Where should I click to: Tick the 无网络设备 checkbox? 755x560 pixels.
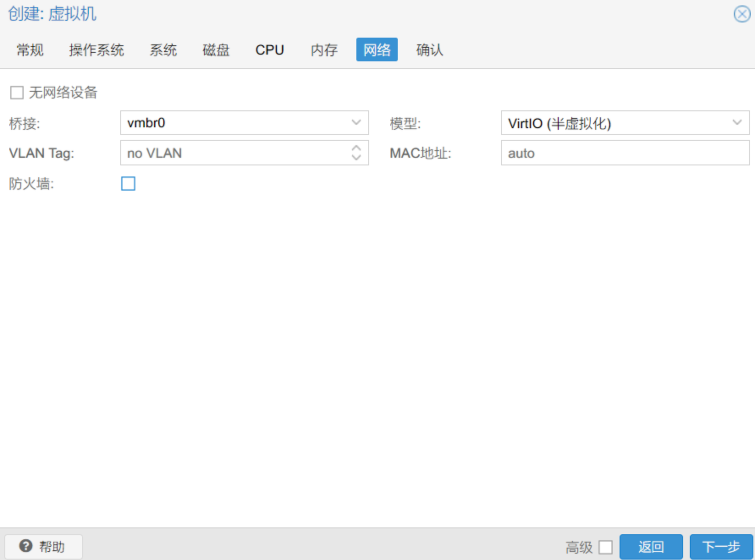[17, 93]
